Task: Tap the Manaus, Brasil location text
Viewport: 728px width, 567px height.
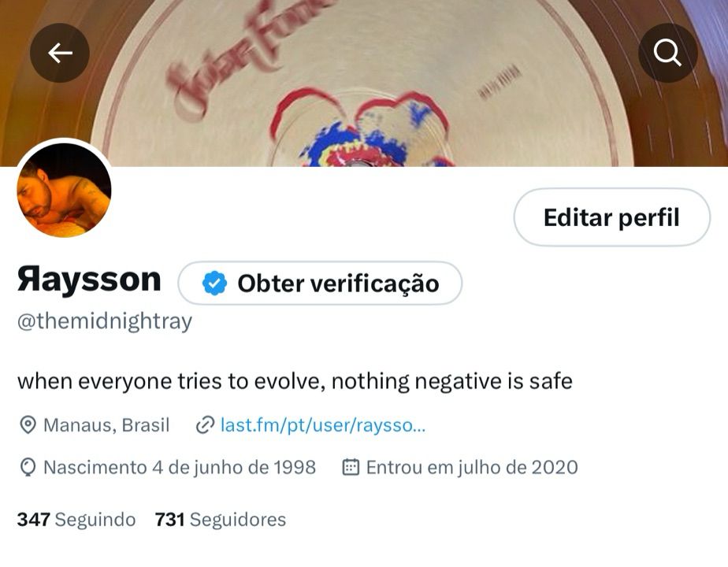Action: 106,425
